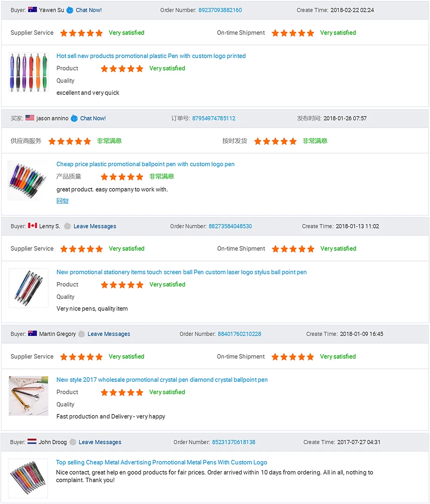Click Leave Messages next to Martin Gregory
Screen dimensions: 430x504
pos(109,334)
